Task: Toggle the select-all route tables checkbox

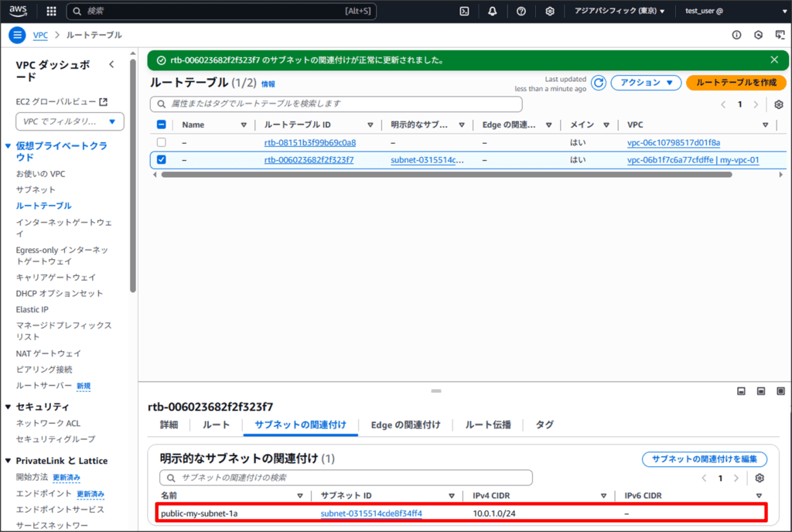Action: pyautogui.click(x=162, y=124)
